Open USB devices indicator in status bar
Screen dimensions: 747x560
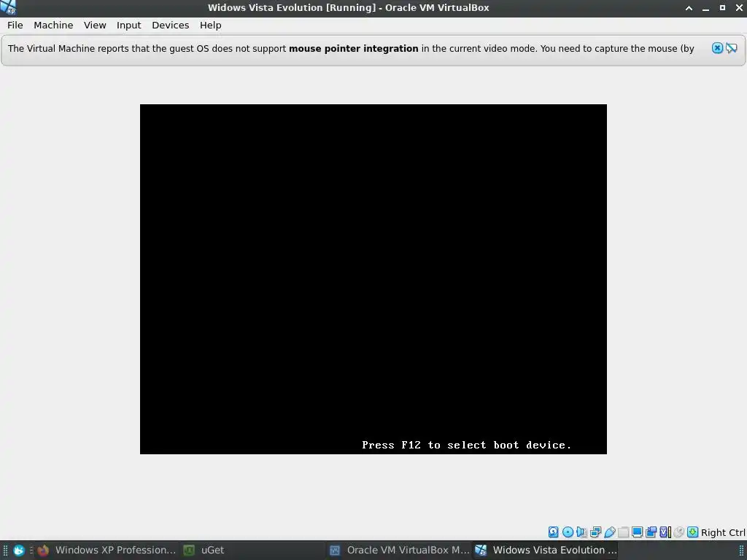pos(609,532)
